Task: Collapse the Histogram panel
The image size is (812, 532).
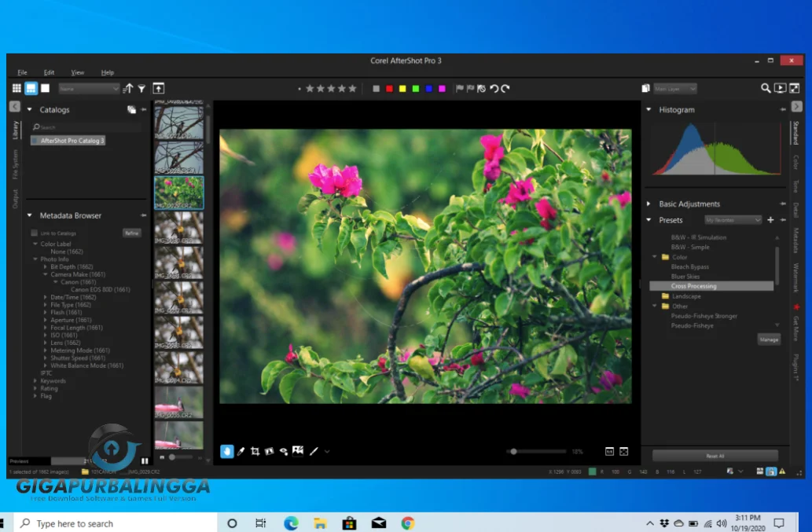Action: click(648, 110)
